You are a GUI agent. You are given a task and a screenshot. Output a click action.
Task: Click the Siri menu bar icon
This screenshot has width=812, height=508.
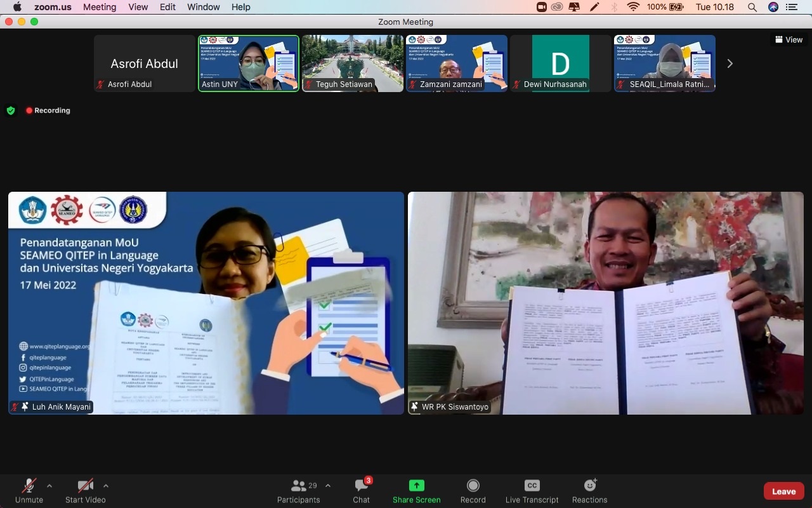point(773,7)
